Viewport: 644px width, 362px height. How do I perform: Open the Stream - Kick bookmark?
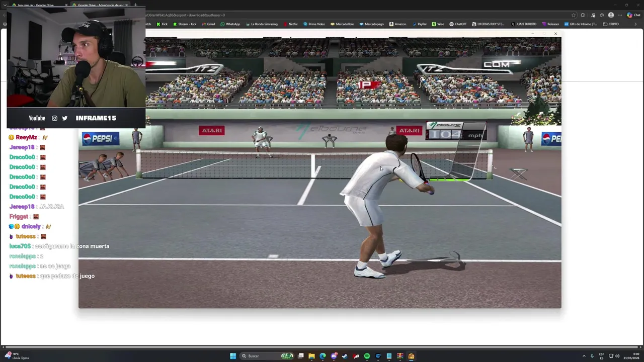tap(185, 24)
